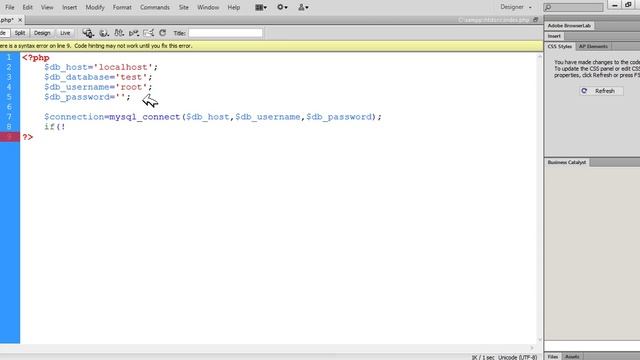Screen dimensions: 640x360
Task: Click the Check Browser Compatibility icon
Action: coord(148,33)
